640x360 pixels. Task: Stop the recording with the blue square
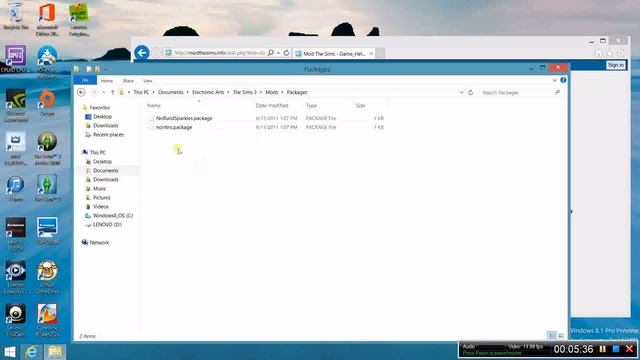(x=616, y=349)
